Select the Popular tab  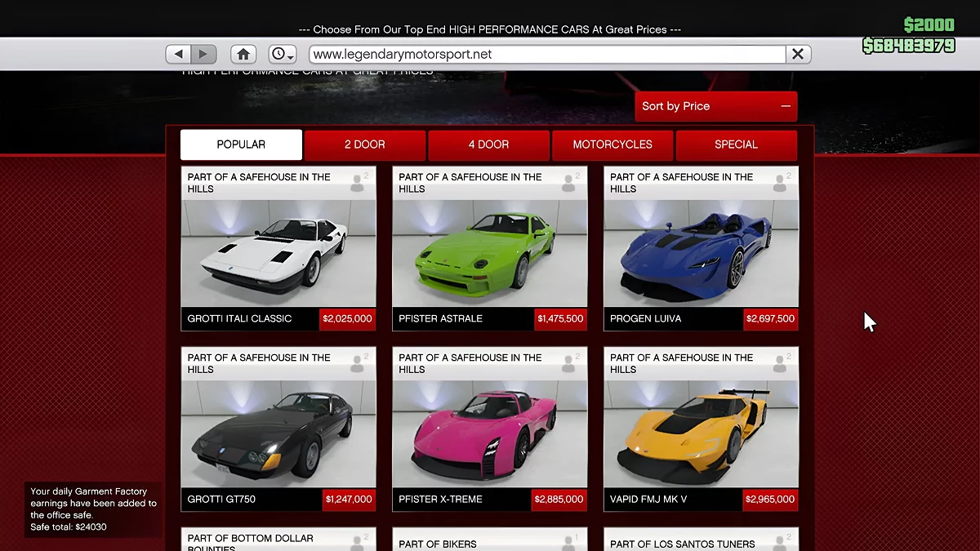click(x=241, y=144)
